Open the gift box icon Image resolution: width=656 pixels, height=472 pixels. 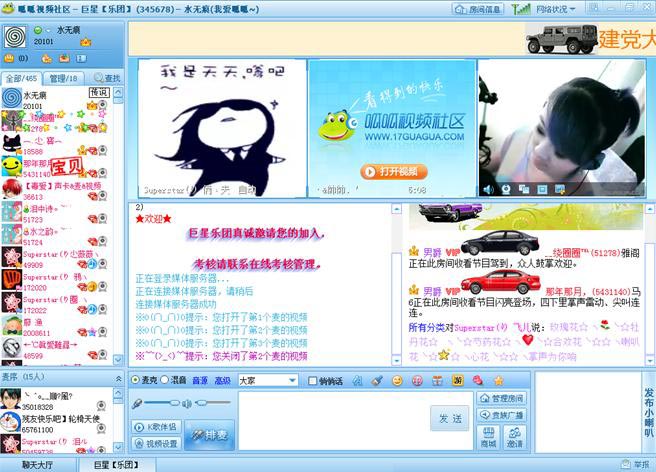(x=437, y=380)
